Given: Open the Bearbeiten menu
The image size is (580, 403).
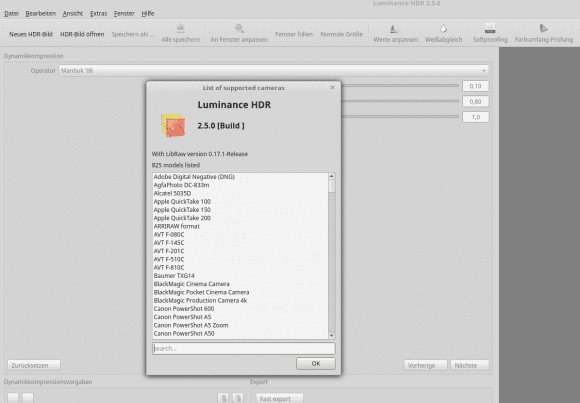Looking at the screenshot, I should pyautogui.click(x=41, y=13).
